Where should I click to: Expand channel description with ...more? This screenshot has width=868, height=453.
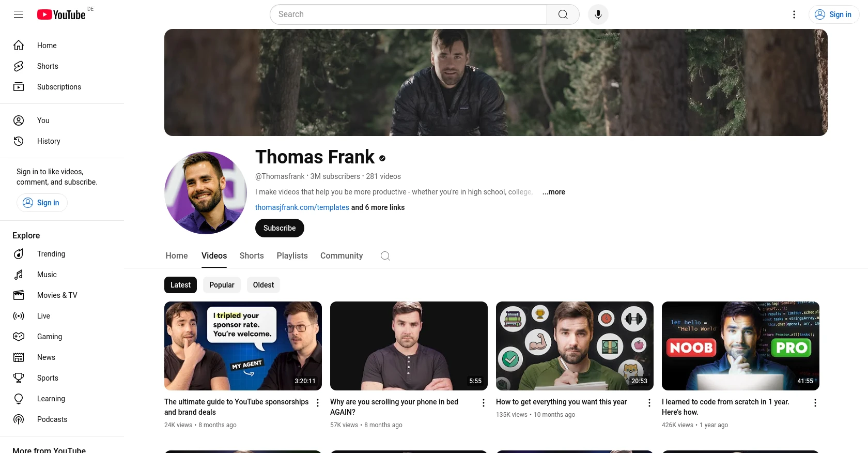tap(553, 192)
